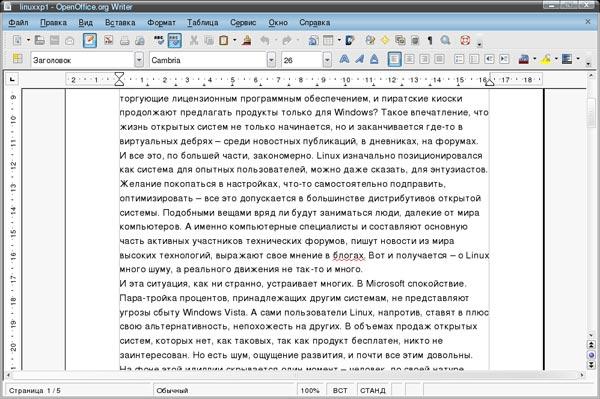Apply paragraph Background Color
Viewport: 600px width, 399px height.
point(567,59)
